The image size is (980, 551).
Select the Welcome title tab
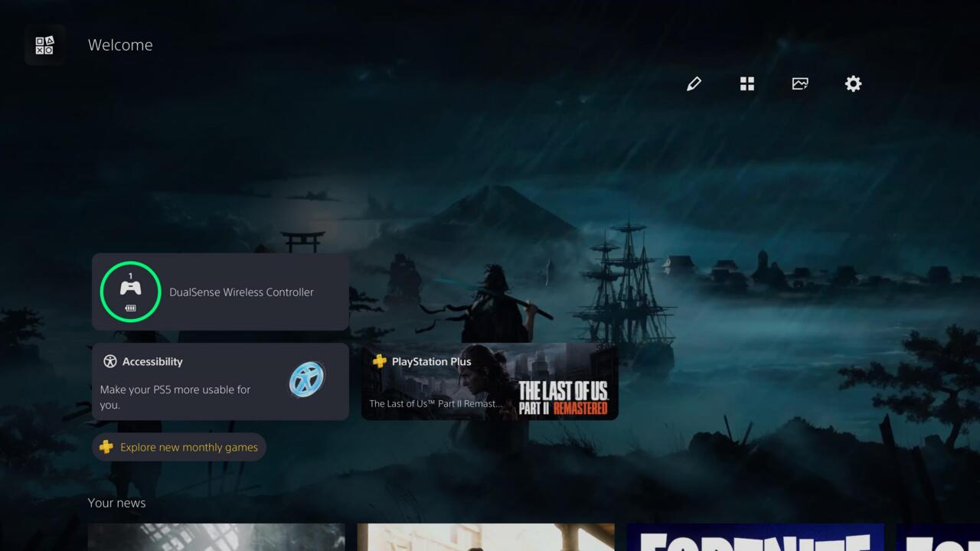[120, 45]
